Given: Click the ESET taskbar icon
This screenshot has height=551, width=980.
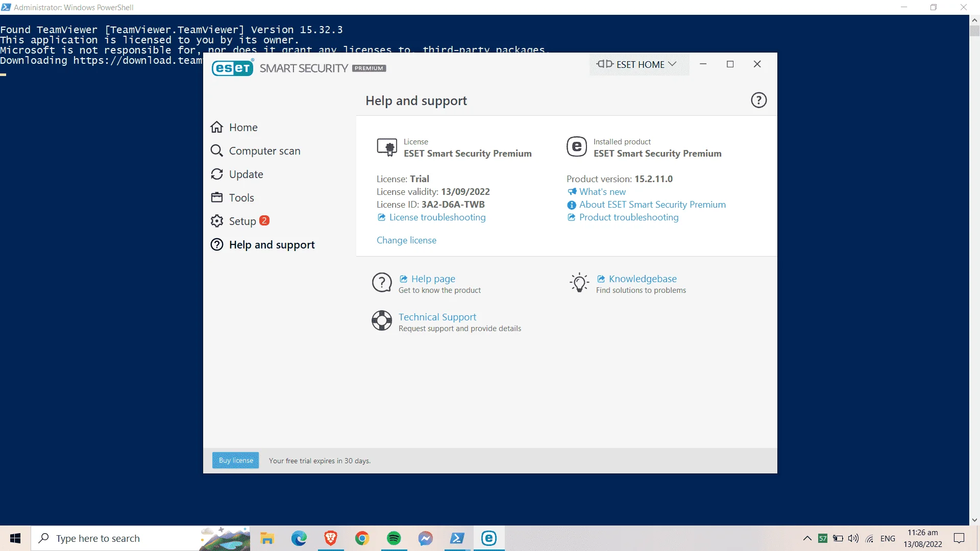Looking at the screenshot, I should (489, 538).
